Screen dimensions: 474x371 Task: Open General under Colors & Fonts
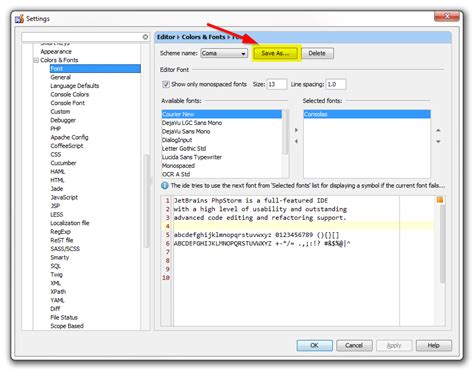click(61, 77)
